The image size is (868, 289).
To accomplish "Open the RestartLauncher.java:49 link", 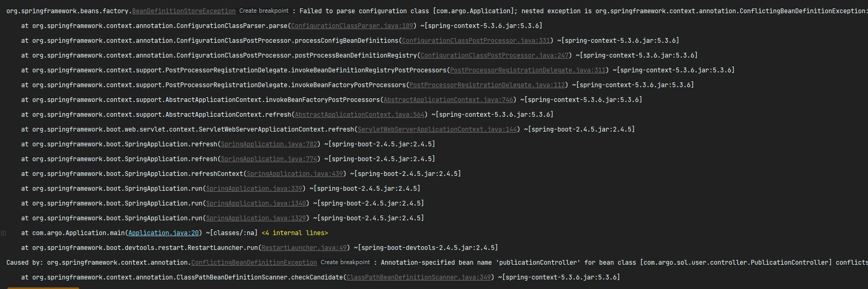I will [x=304, y=248].
